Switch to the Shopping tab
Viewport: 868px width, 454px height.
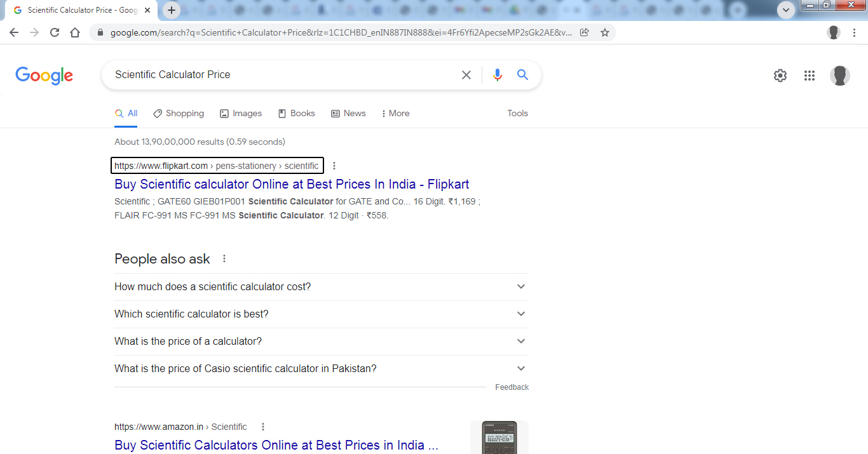point(179,114)
